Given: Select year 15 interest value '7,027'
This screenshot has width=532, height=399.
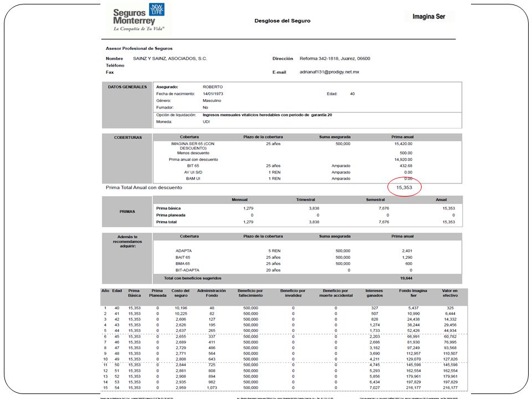Looking at the screenshot, I should [x=375, y=388].
